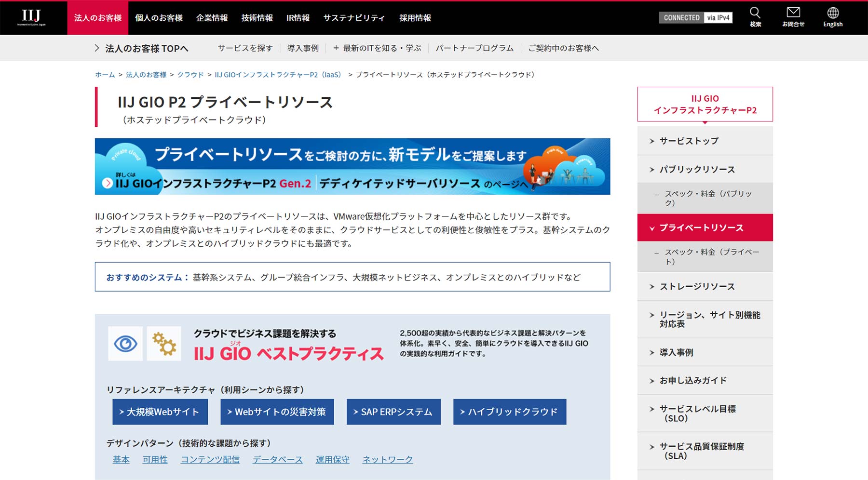Open 基本 design pattern link
This screenshot has height=480, width=868.
[121, 459]
